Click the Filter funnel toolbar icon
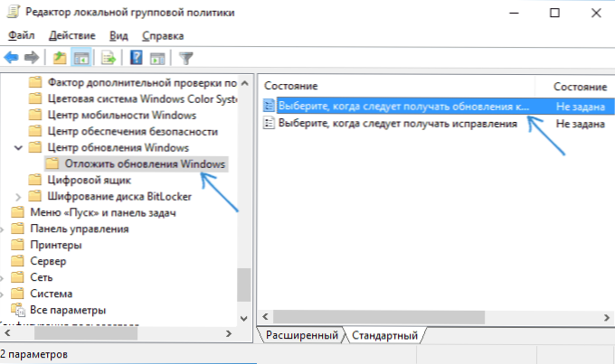 (186, 59)
